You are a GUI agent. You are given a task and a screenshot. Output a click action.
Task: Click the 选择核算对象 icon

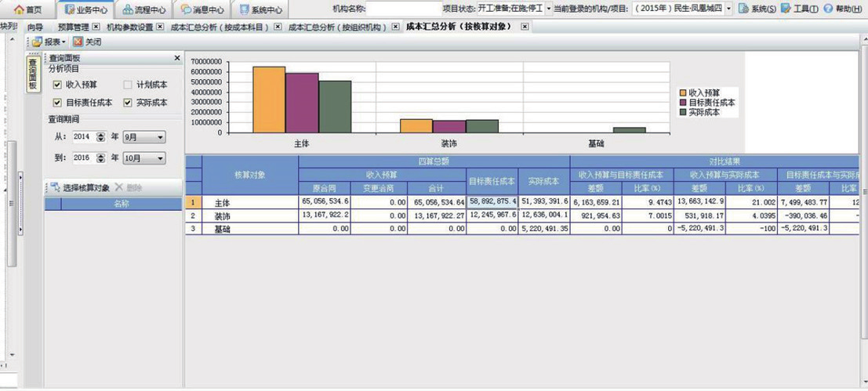55,188
